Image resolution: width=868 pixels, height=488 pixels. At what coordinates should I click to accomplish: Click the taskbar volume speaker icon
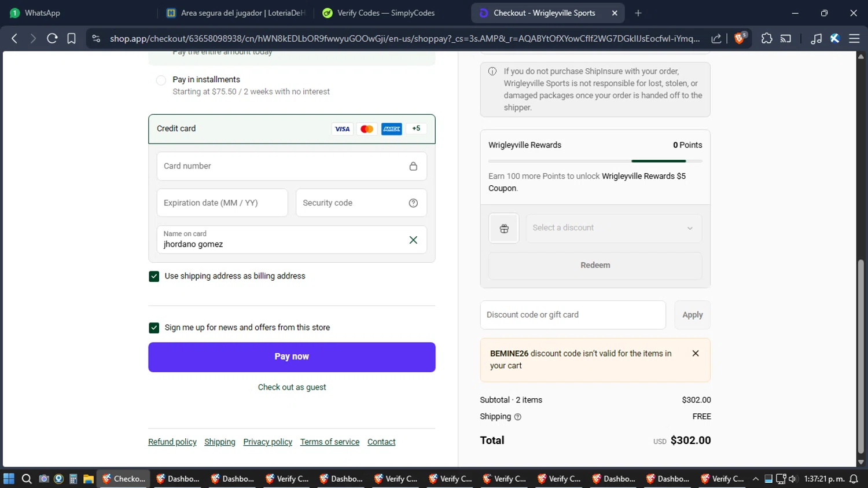coord(792,479)
